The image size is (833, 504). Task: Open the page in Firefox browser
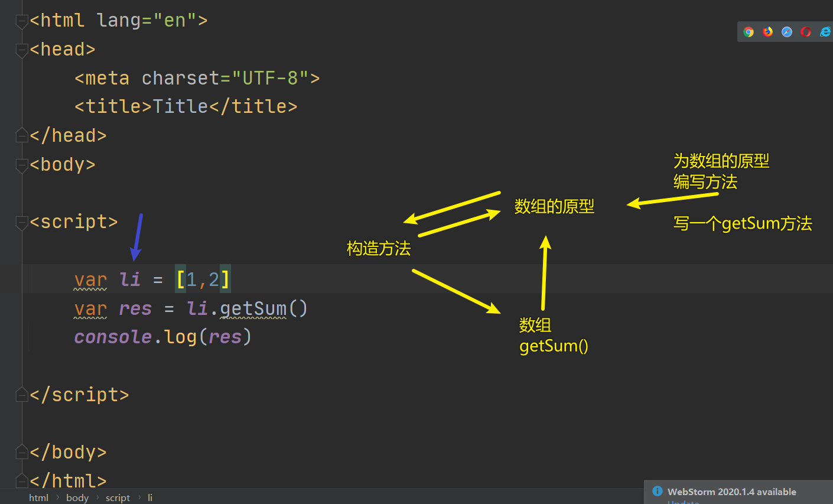[x=767, y=32]
